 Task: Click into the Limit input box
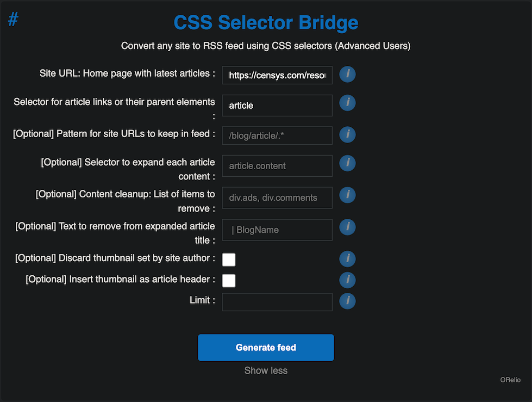(x=277, y=302)
